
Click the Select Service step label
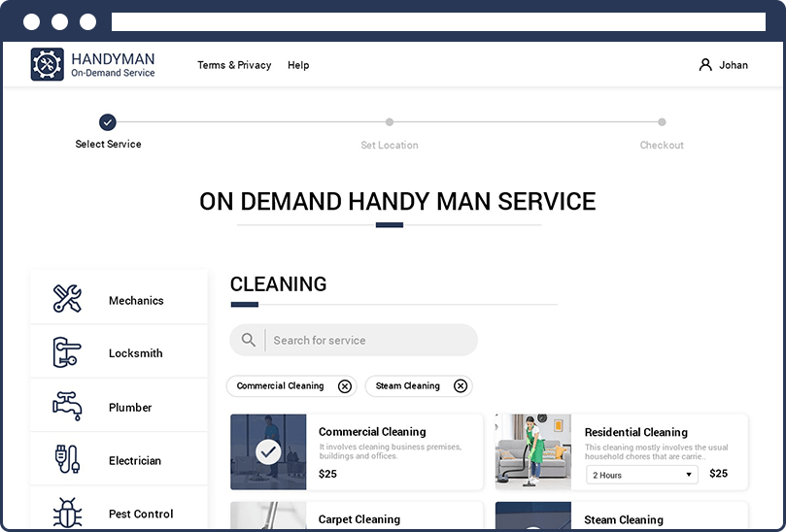click(108, 145)
